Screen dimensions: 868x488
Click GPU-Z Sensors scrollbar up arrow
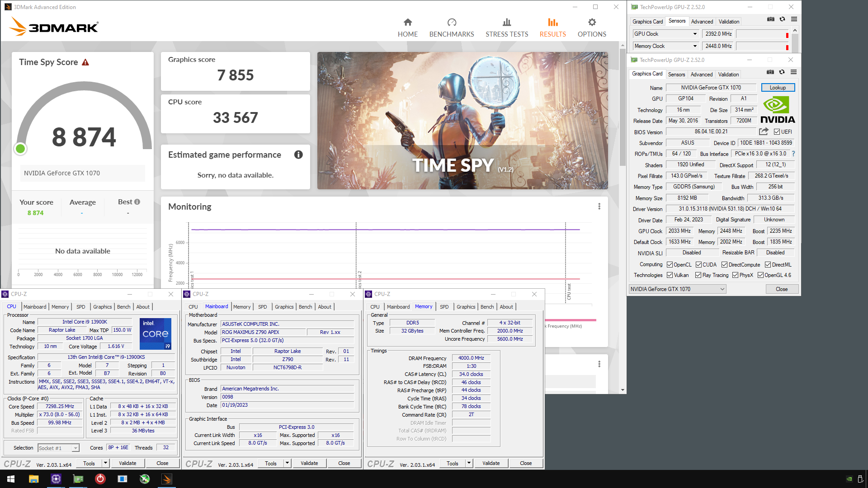point(795,30)
